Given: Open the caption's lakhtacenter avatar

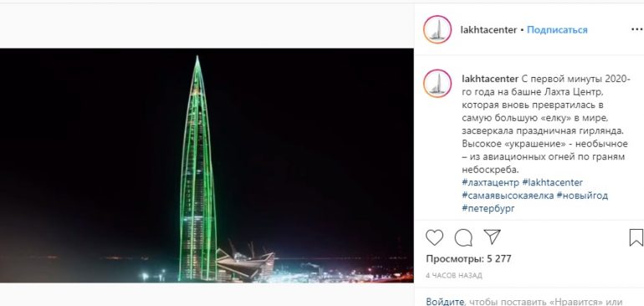Looking at the screenshot, I should [x=437, y=84].
